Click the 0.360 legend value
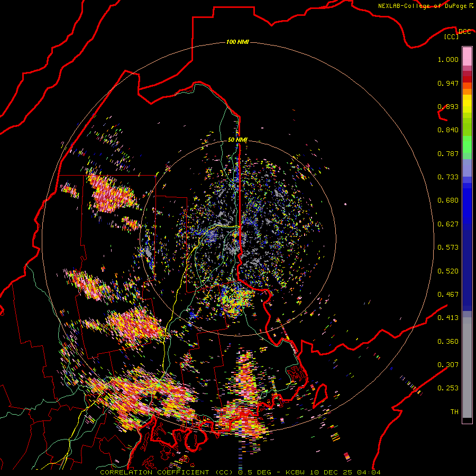This screenshot has height=476, width=476. [x=448, y=342]
